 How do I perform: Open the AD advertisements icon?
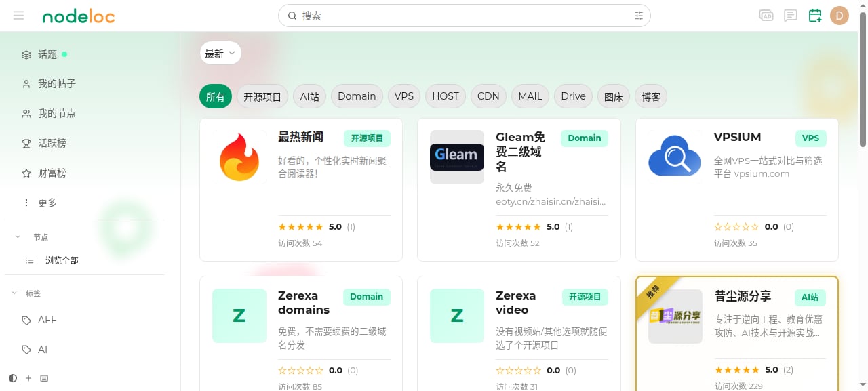766,16
